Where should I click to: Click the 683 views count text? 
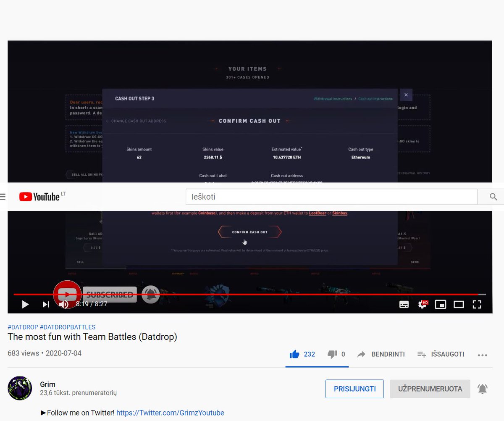click(x=23, y=353)
